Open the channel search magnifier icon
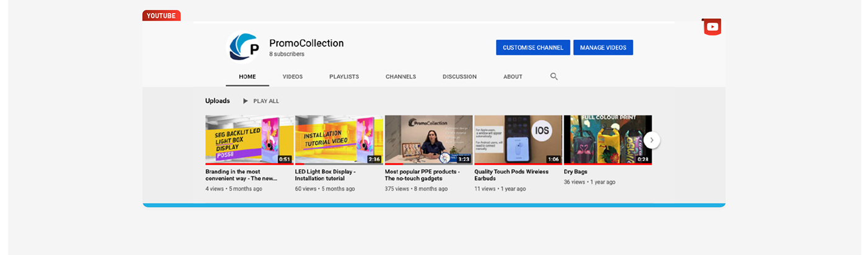 coord(554,76)
